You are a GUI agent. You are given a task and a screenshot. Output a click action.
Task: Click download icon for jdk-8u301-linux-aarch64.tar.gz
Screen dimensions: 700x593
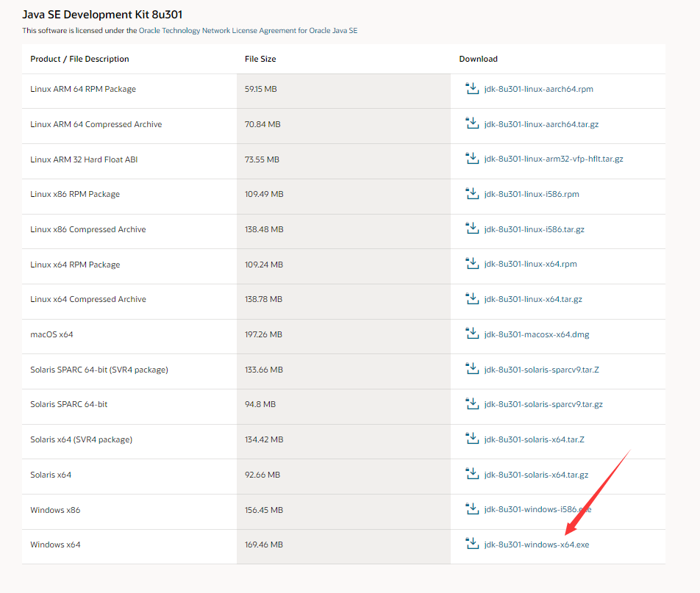tap(472, 123)
